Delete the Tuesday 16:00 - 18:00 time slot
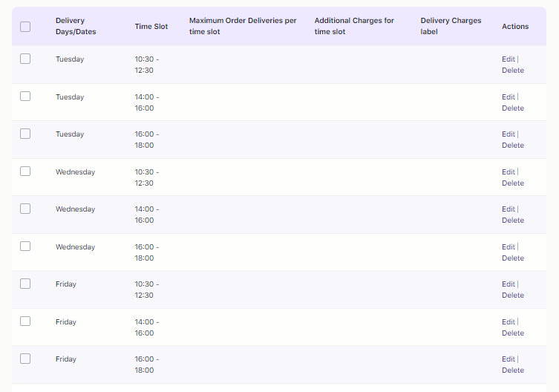 click(x=512, y=146)
